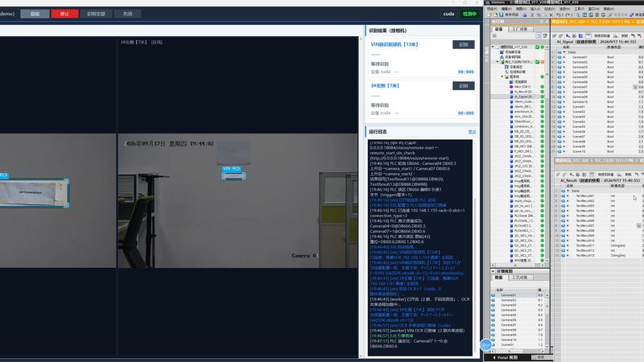This screenshot has width=644, height=362.
Task: Open the 插入(I) menu in TIA Portal
Action: (x=535, y=9)
